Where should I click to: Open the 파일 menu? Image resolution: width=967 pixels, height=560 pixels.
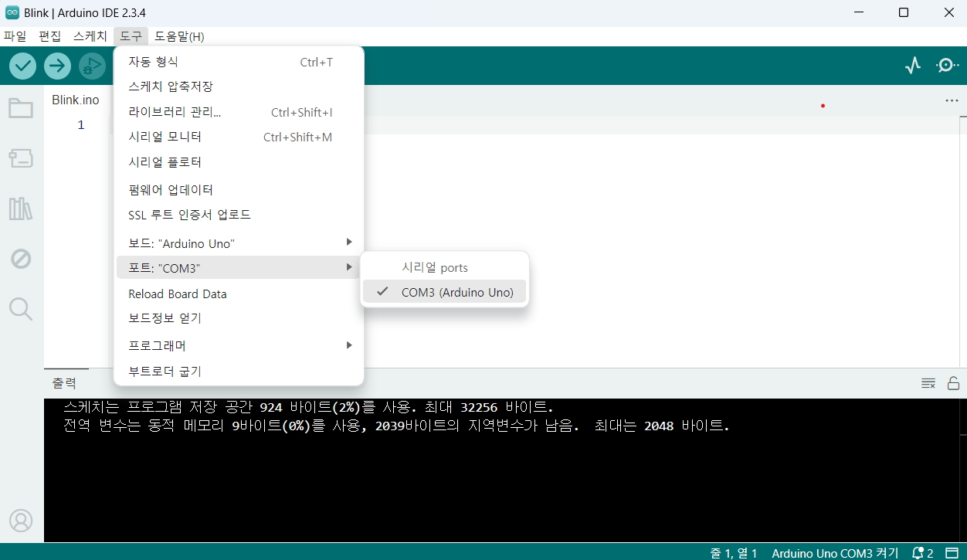[15, 36]
